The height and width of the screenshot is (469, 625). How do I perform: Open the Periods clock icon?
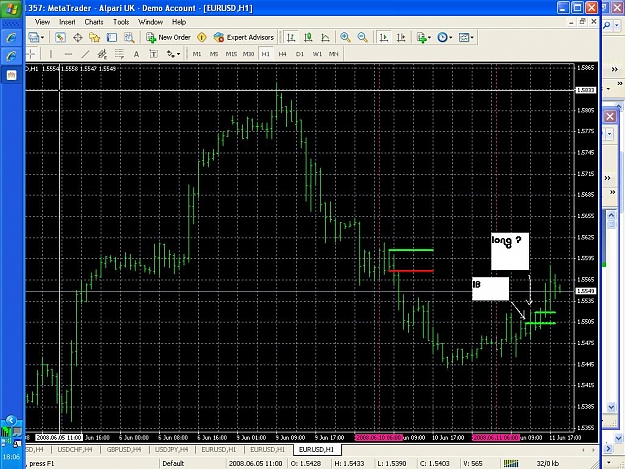[x=442, y=37]
